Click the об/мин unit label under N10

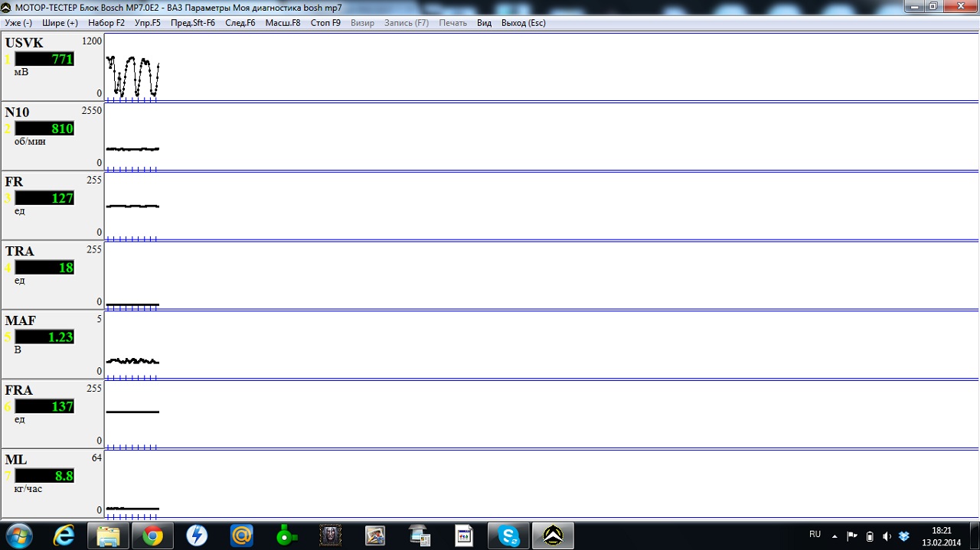point(30,142)
